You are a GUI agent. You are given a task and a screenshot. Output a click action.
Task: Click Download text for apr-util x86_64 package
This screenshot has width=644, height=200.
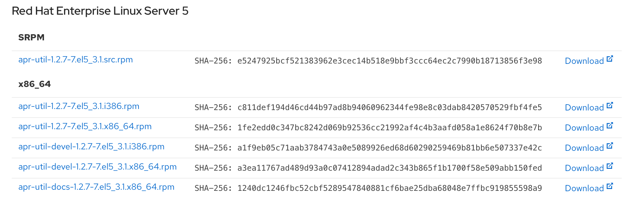pos(584,128)
